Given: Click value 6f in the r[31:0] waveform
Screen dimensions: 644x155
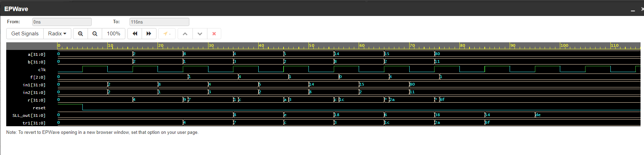Looking at the screenshot, I should [442, 100].
